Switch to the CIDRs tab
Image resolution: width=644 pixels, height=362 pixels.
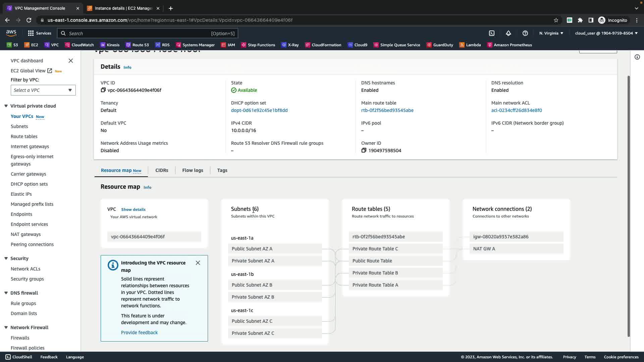(x=162, y=170)
